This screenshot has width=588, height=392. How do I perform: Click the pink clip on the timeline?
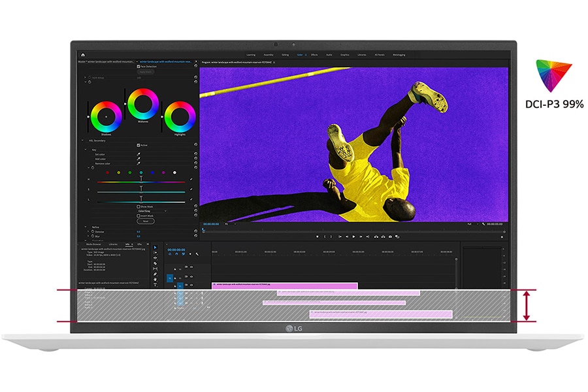(x=285, y=286)
